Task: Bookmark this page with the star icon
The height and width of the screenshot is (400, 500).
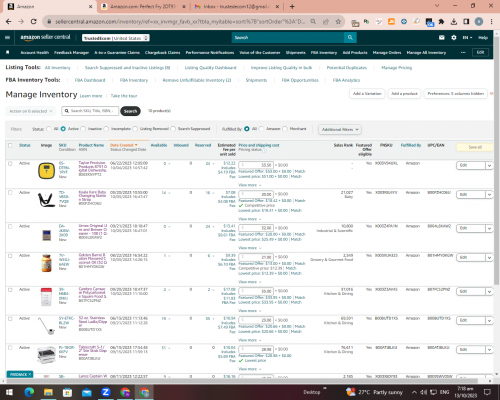Action: (x=338, y=21)
